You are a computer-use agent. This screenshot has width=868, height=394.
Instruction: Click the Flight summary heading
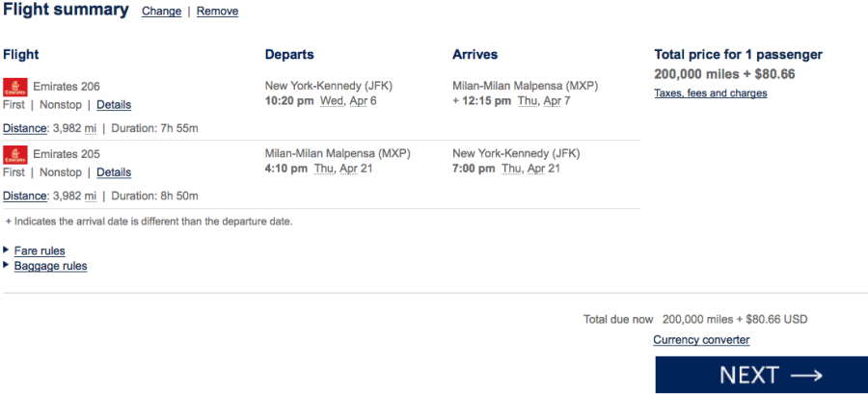[x=66, y=10]
